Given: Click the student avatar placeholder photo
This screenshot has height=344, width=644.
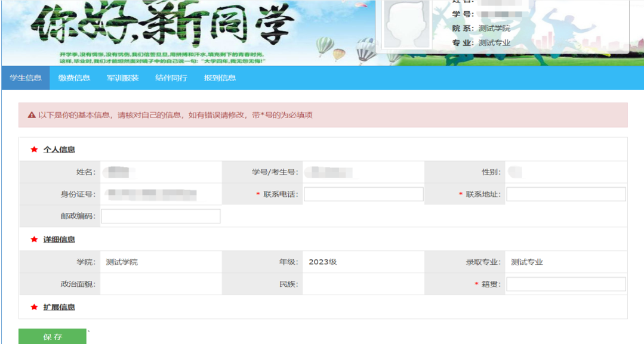Looking at the screenshot, I should click(406, 24).
